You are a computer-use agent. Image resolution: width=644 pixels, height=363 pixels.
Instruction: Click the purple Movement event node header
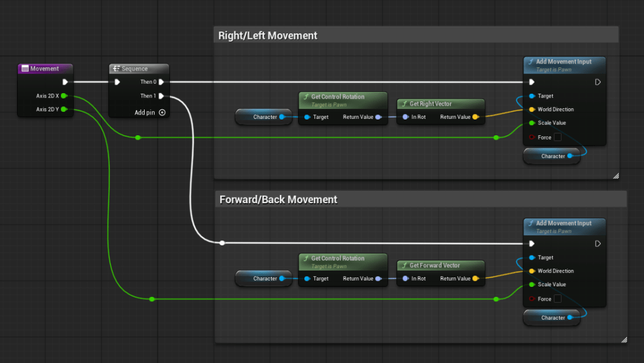click(45, 69)
